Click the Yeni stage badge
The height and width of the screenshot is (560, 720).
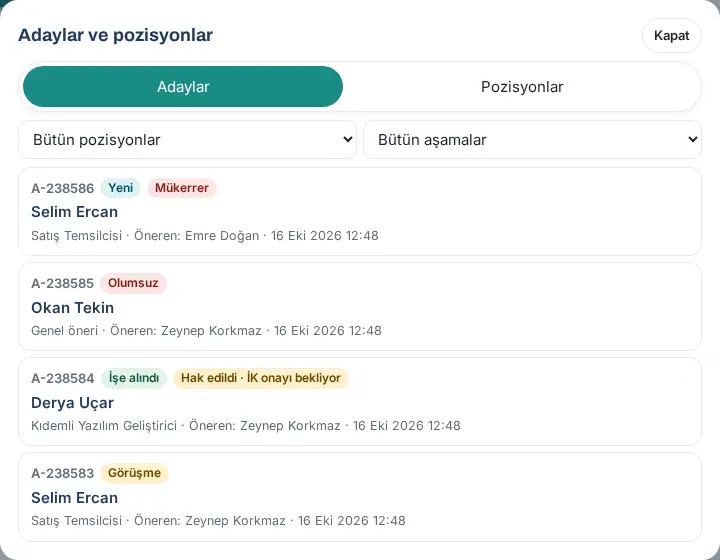tap(120, 188)
